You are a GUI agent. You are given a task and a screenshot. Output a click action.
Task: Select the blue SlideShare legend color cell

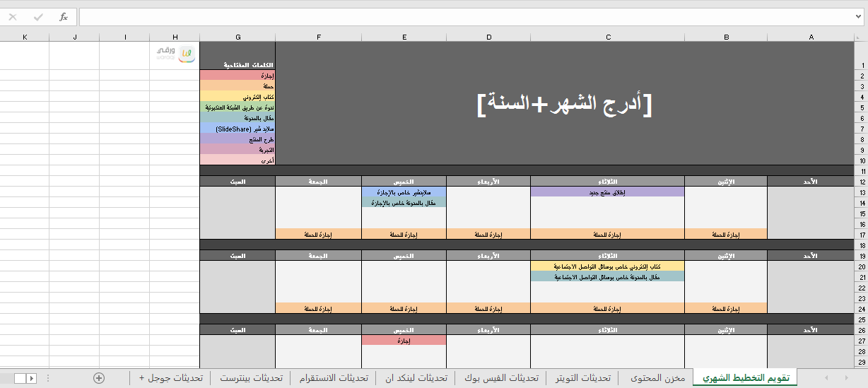click(x=237, y=129)
